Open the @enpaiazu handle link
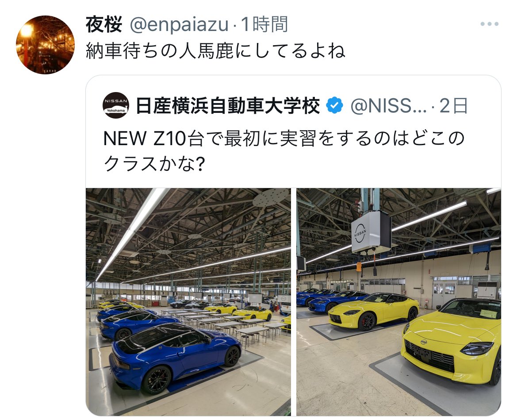 [179, 25]
